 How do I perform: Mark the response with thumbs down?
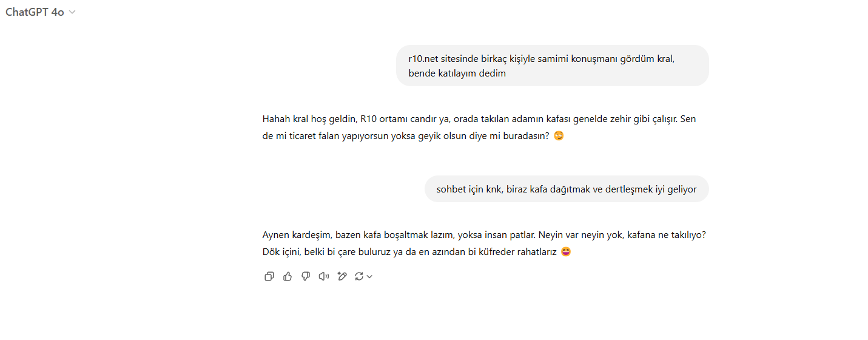pos(306,276)
